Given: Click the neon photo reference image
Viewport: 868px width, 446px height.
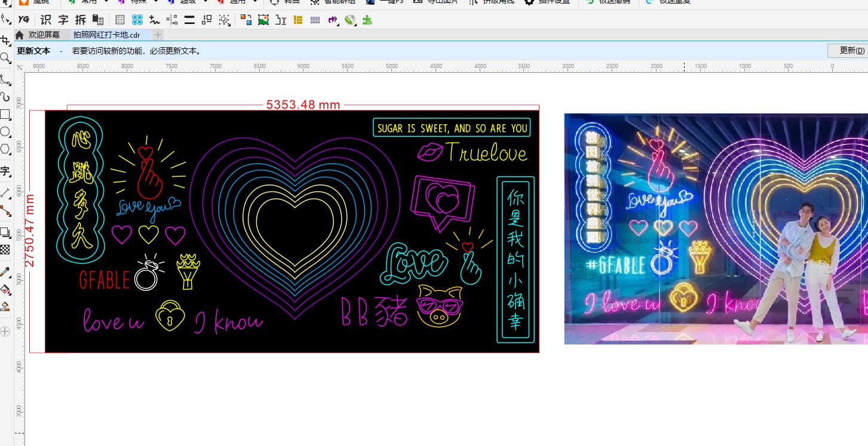Looking at the screenshot, I should click(716, 229).
